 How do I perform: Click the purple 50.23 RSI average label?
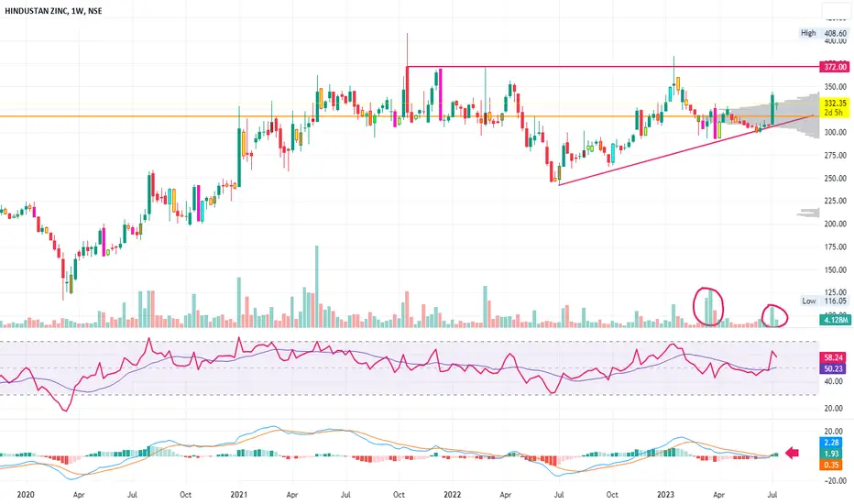pyautogui.click(x=833, y=369)
